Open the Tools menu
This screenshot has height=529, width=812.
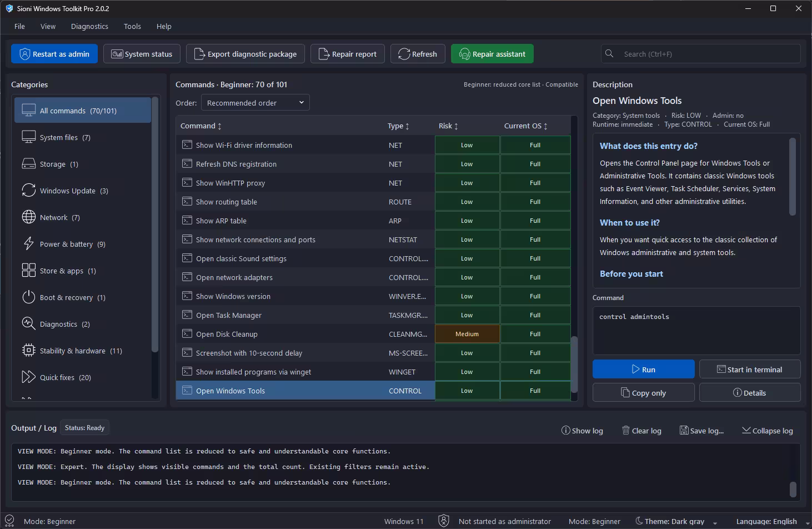pyautogui.click(x=132, y=26)
